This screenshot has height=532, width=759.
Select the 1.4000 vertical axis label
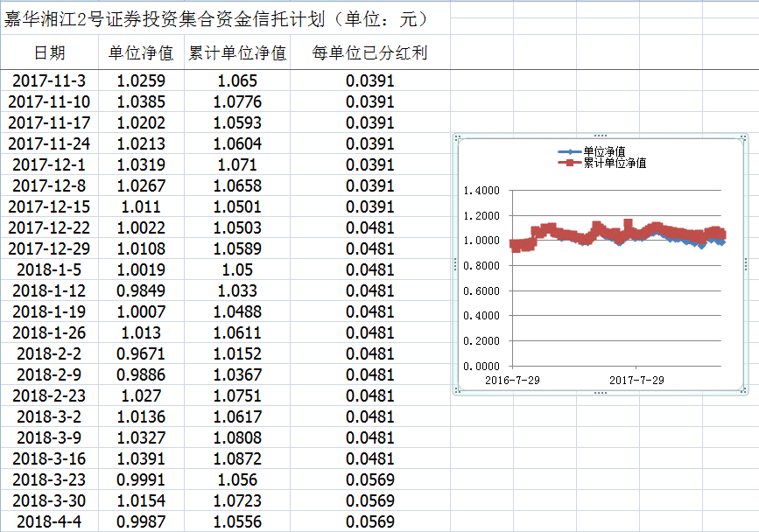tap(481, 191)
